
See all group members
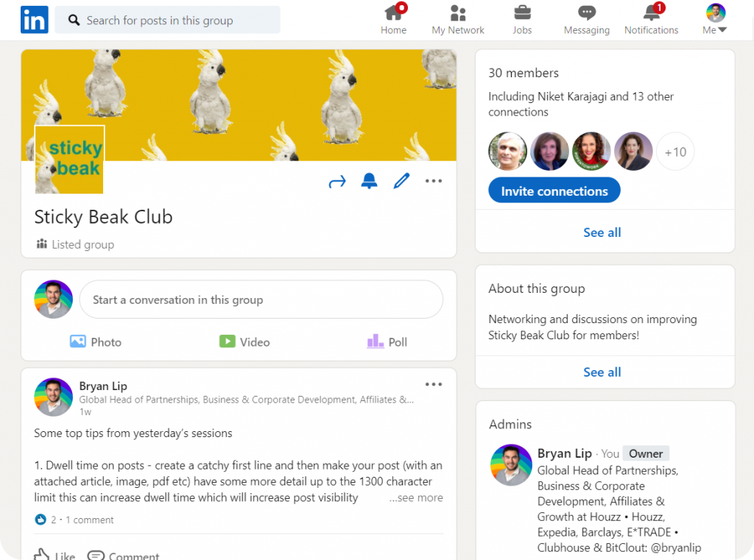click(602, 233)
